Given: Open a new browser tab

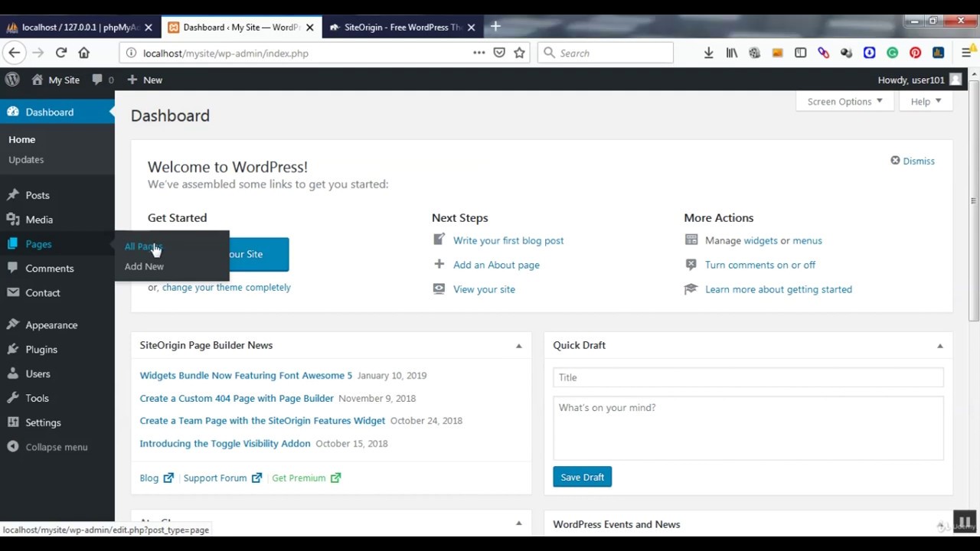Looking at the screenshot, I should 495,27.
